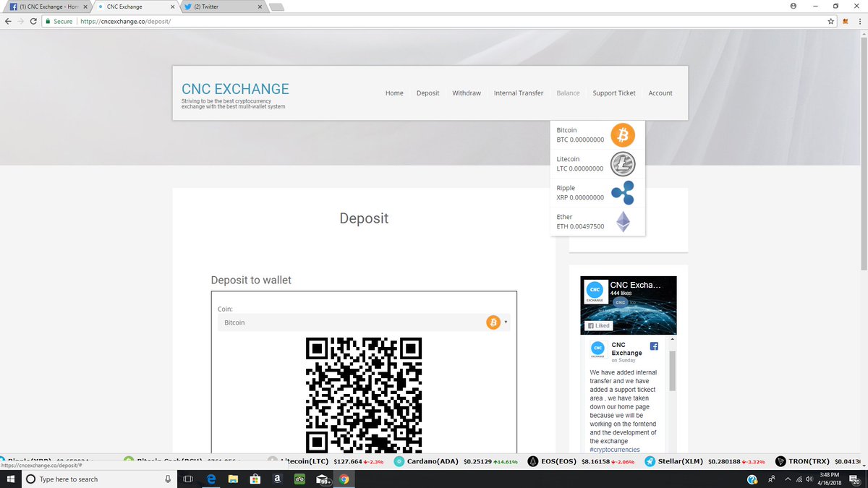Click the Facebook widget scrollbar
This screenshot has width=868, height=488.
click(x=672, y=371)
